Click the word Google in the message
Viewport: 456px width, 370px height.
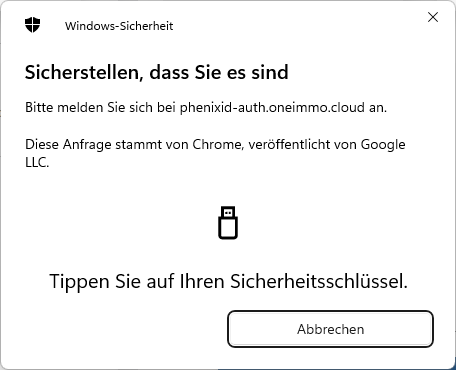pyautogui.click(x=383, y=145)
